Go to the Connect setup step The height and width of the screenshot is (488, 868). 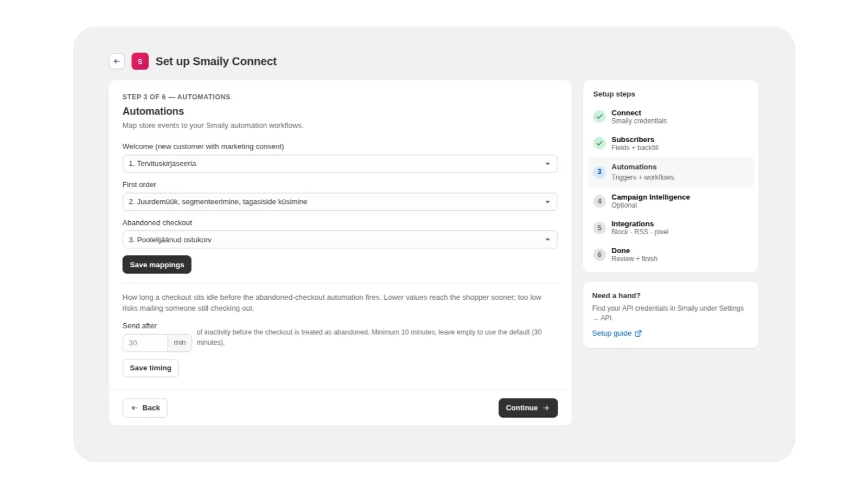click(671, 117)
